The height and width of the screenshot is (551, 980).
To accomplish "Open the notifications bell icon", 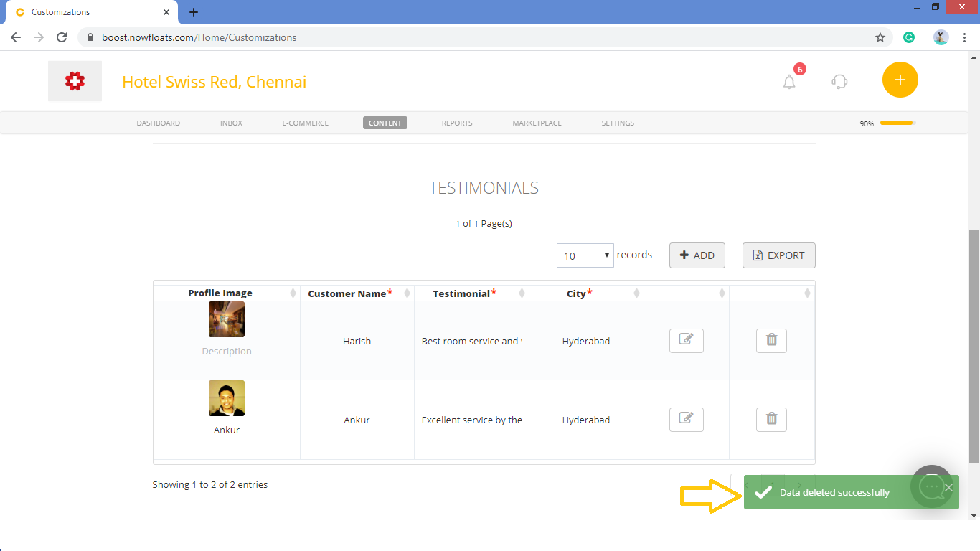I will 789,82.
